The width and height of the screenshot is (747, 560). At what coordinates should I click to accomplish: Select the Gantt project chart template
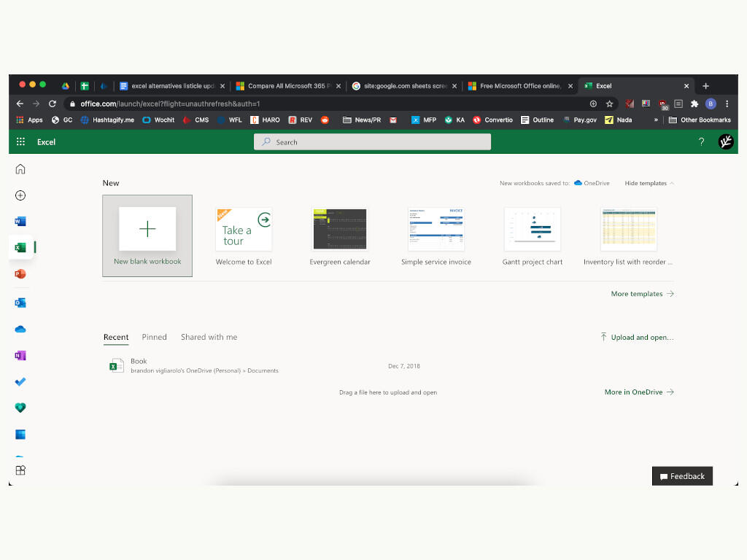pos(532,236)
